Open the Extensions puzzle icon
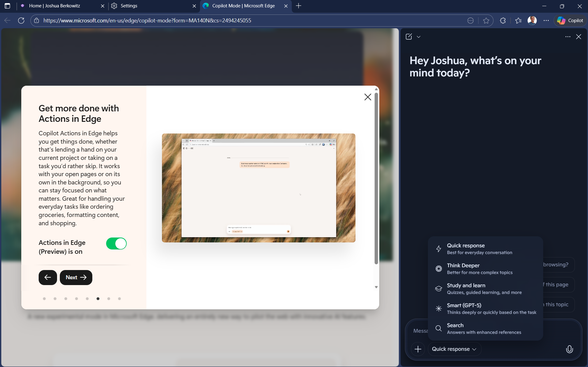 tap(503, 21)
